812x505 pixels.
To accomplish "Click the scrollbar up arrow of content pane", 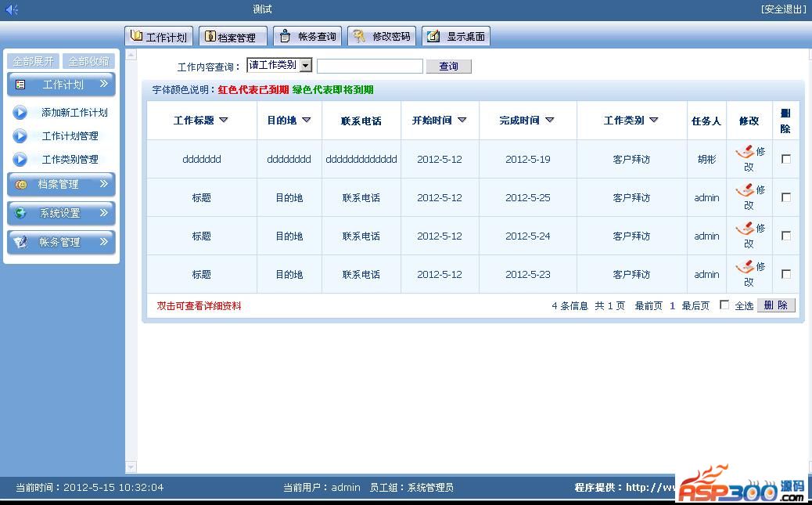I will [131, 55].
